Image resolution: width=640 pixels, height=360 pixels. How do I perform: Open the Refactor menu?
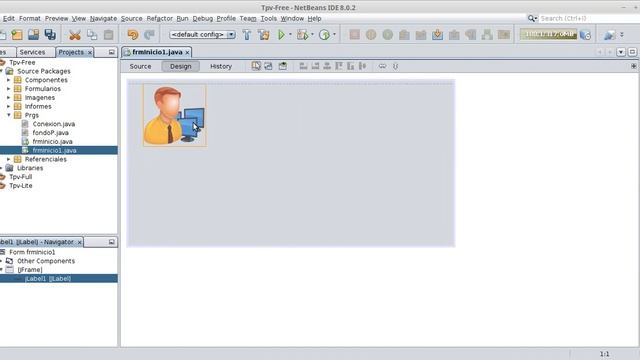pos(160,18)
